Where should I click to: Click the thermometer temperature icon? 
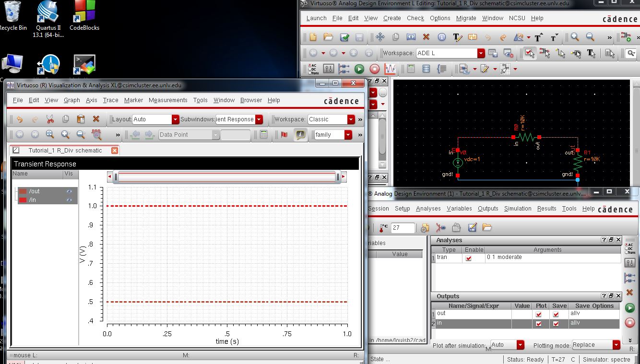coord(383,228)
